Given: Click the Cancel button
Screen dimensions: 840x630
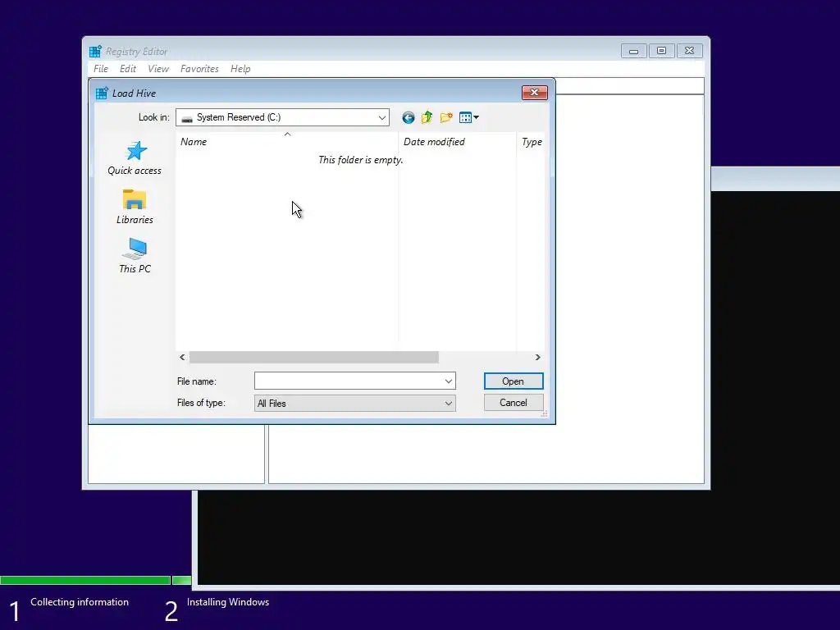Looking at the screenshot, I should click(x=514, y=403).
